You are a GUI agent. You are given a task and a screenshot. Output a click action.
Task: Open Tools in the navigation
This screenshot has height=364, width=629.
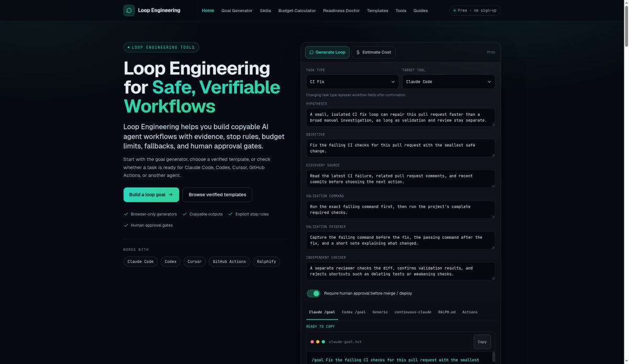(x=401, y=10)
